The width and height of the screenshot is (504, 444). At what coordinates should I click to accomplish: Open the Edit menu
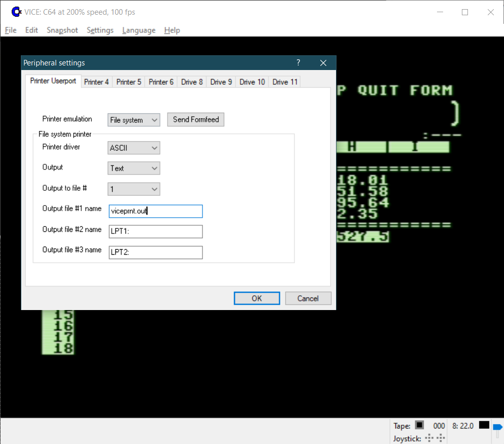pyautogui.click(x=31, y=30)
